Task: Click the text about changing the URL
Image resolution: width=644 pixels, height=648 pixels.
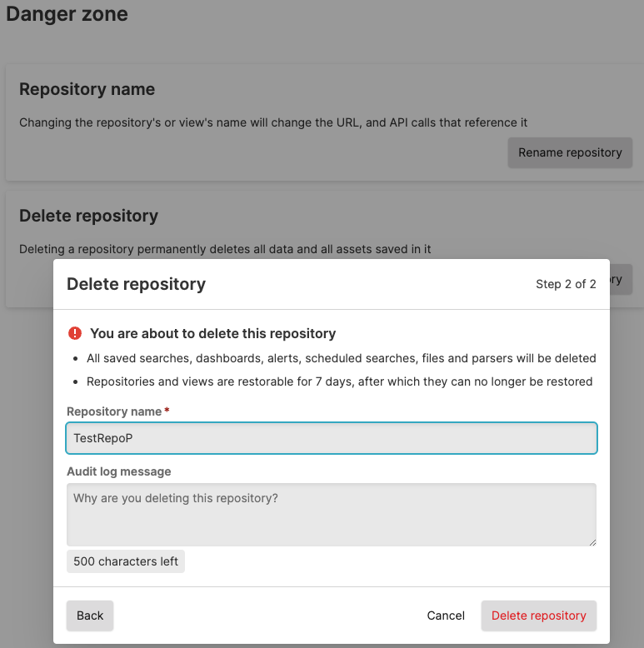Action: 273,122
